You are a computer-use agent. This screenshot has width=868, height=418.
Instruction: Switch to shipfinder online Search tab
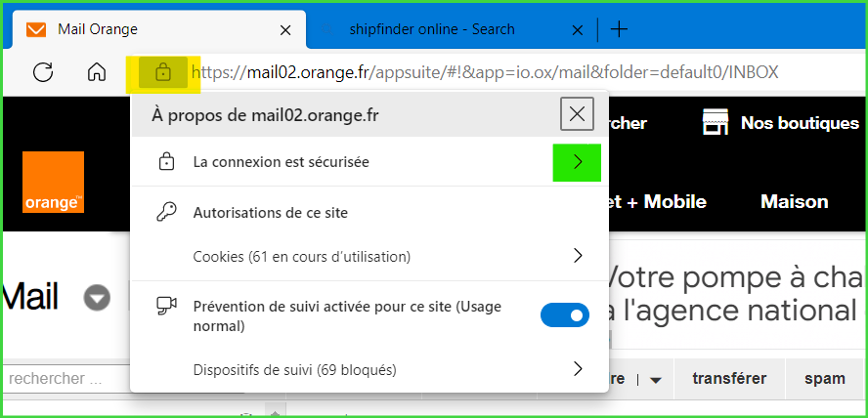(x=431, y=29)
